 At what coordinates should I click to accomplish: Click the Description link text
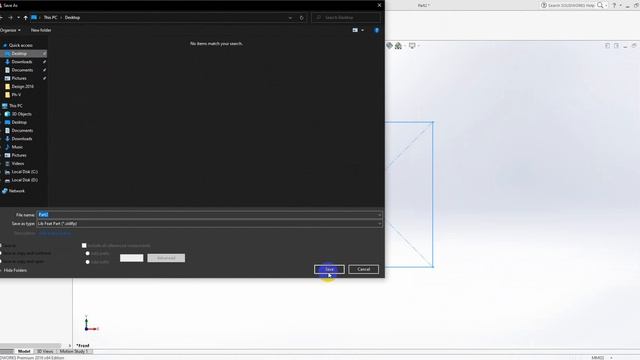pyautogui.click(x=55, y=233)
